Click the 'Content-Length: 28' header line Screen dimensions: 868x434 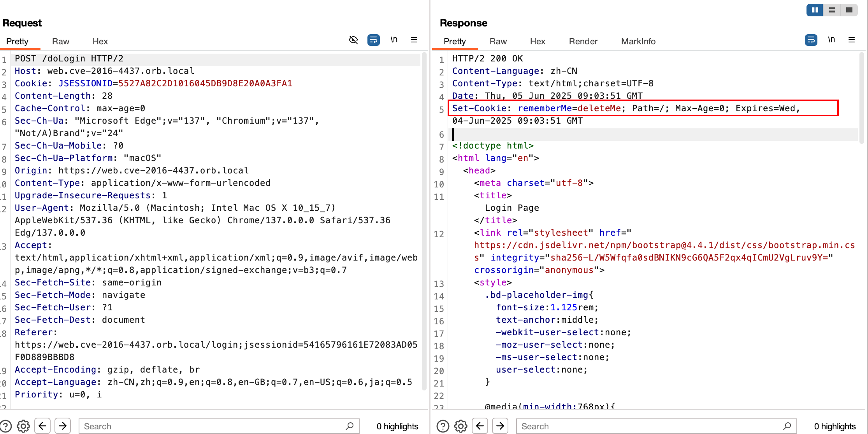pos(64,96)
